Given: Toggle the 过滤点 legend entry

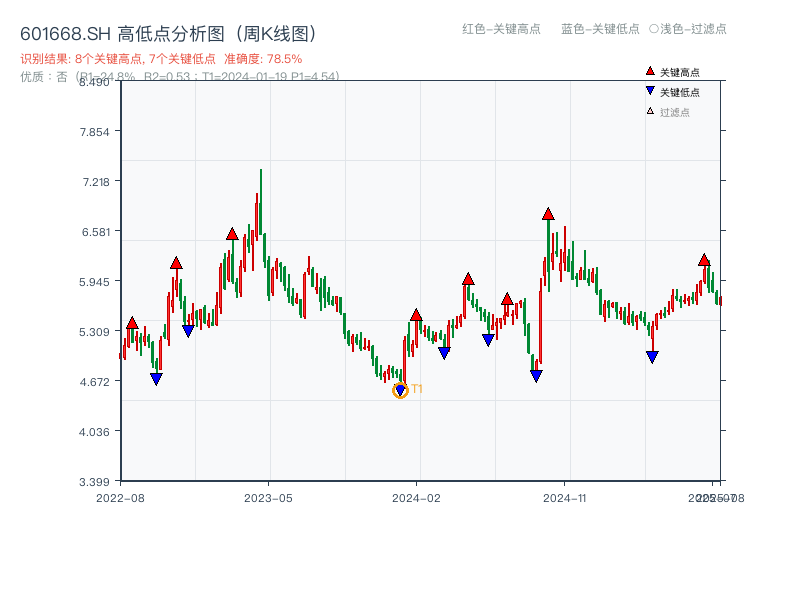Looking at the screenshot, I should click(x=668, y=112).
